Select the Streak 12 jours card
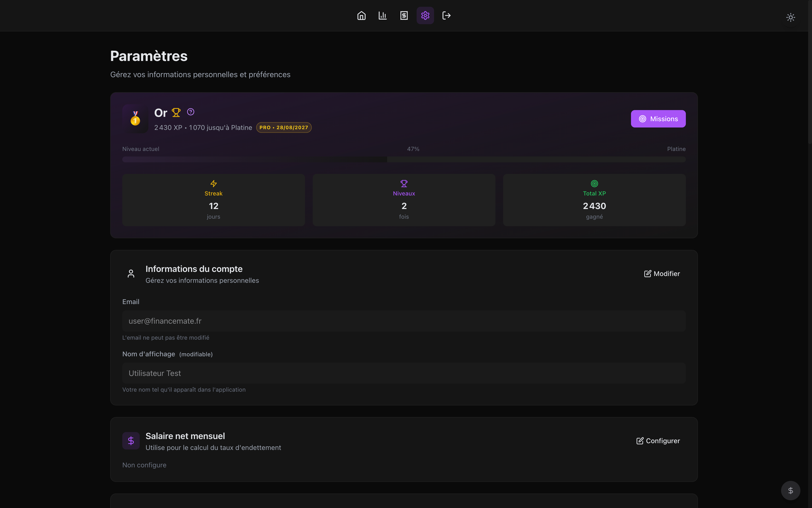 213,200
